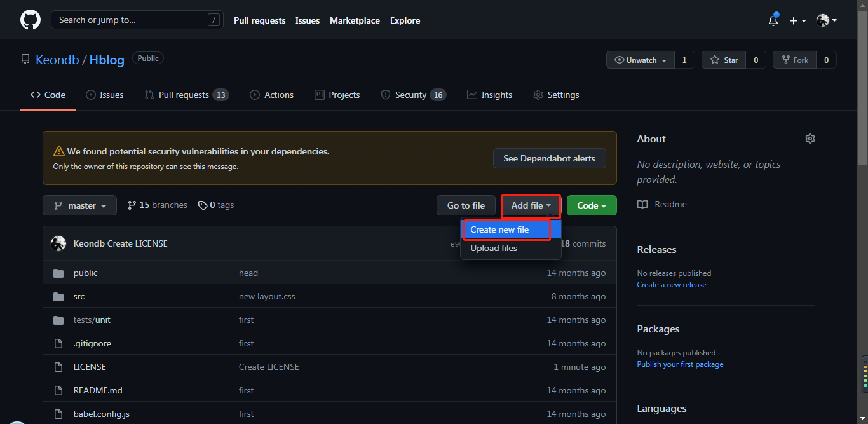
Task: Open the Releases section heading
Action: pyautogui.click(x=656, y=249)
